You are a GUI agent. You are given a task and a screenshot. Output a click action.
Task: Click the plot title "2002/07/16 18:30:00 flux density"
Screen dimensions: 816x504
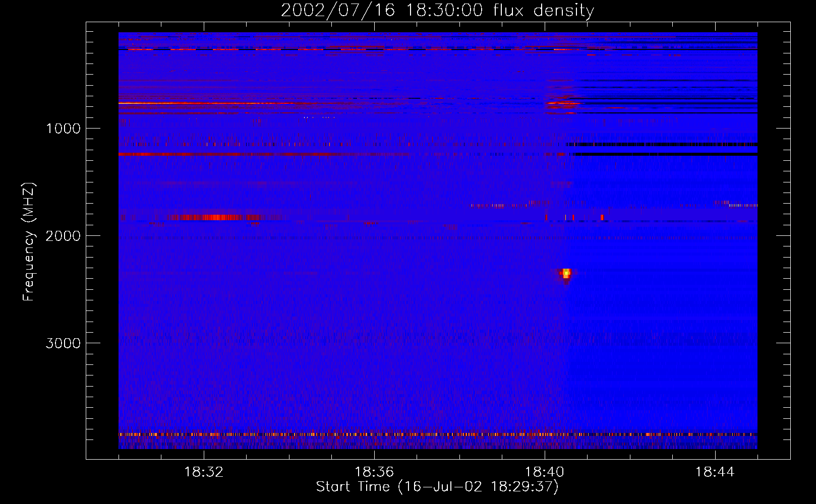coord(437,10)
